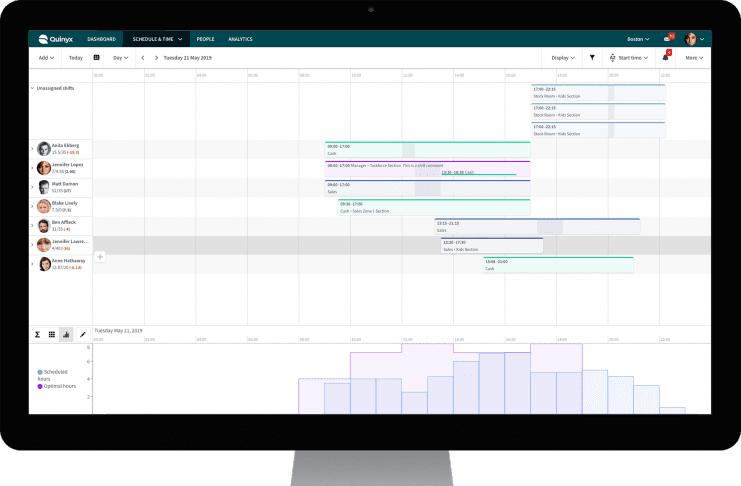Select Anne Hathaway's 15:00-21:00 Cash shift
Viewport: 741px width, 486px height.
[558, 265]
